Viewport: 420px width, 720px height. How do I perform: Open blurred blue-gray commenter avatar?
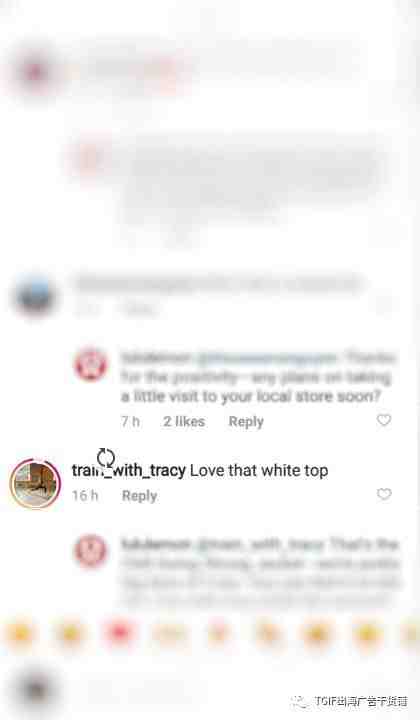[x=35, y=296]
